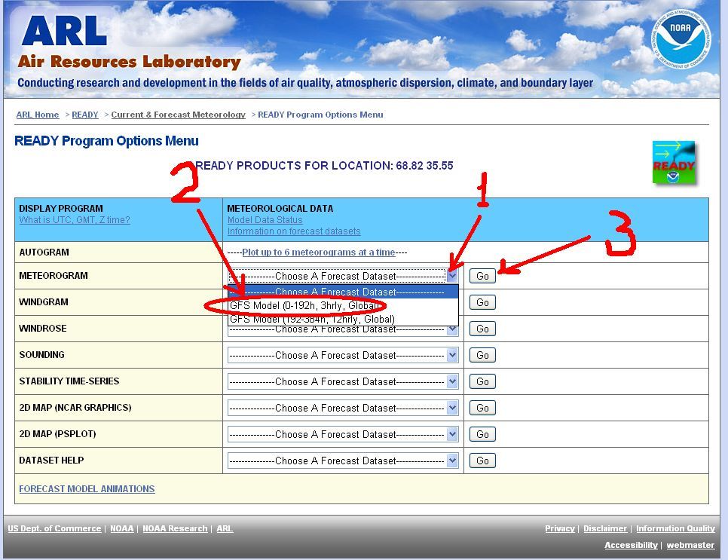Go to Current & Forecast Meteorology breadcrumb
728x560 pixels.
[178, 115]
